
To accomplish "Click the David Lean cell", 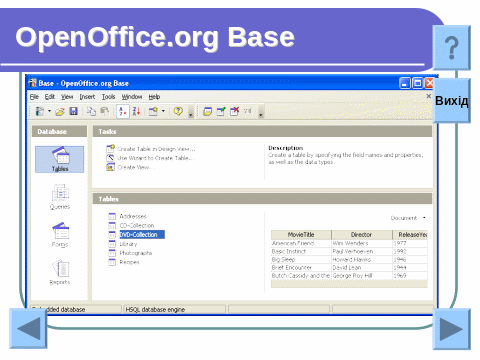I will [361, 267].
